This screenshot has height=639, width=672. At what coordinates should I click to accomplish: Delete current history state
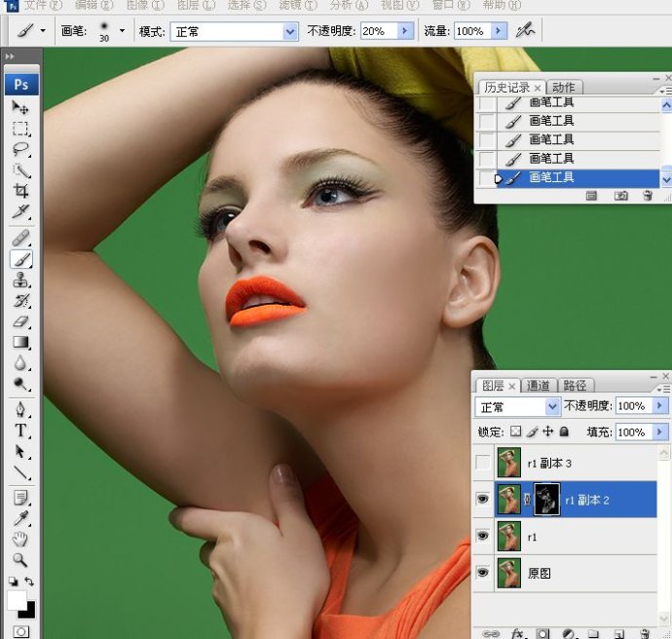click(648, 196)
